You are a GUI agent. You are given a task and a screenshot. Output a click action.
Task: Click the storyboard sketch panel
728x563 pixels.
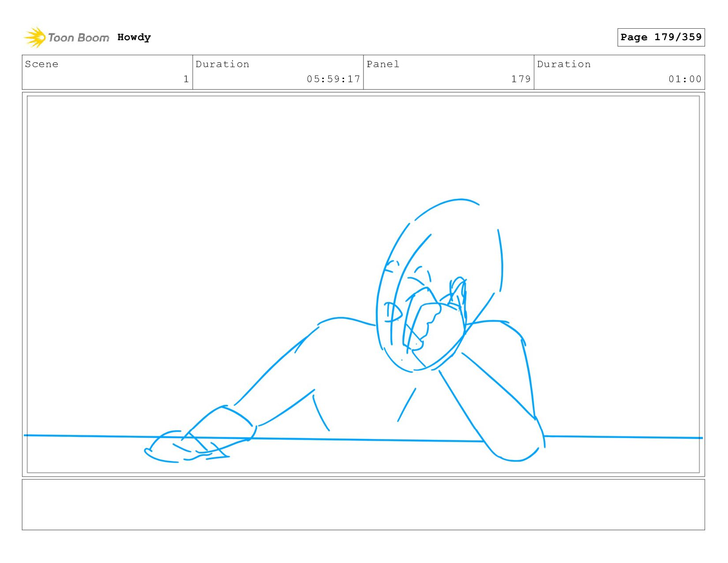pyautogui.click(x=364, y=284)
